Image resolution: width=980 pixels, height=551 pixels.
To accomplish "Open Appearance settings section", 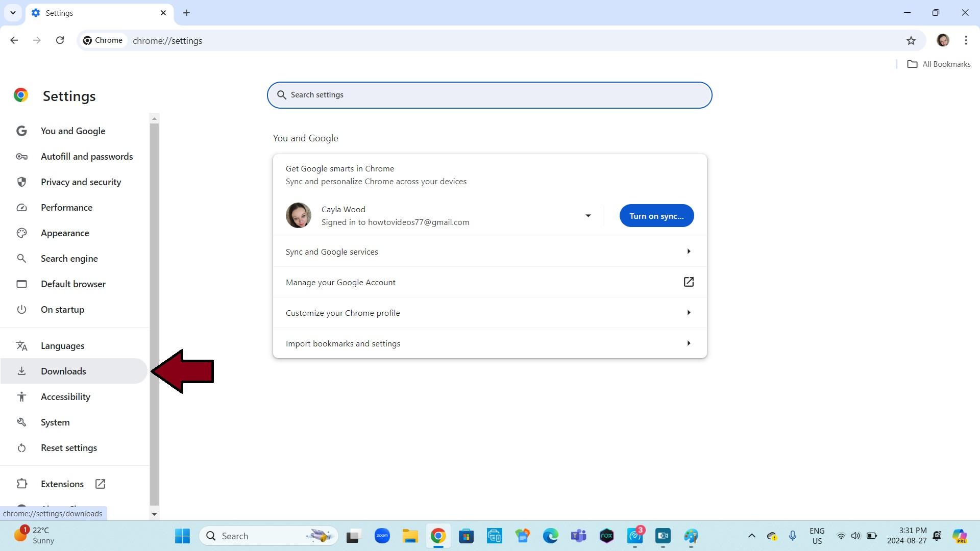I will pos(74,233).
